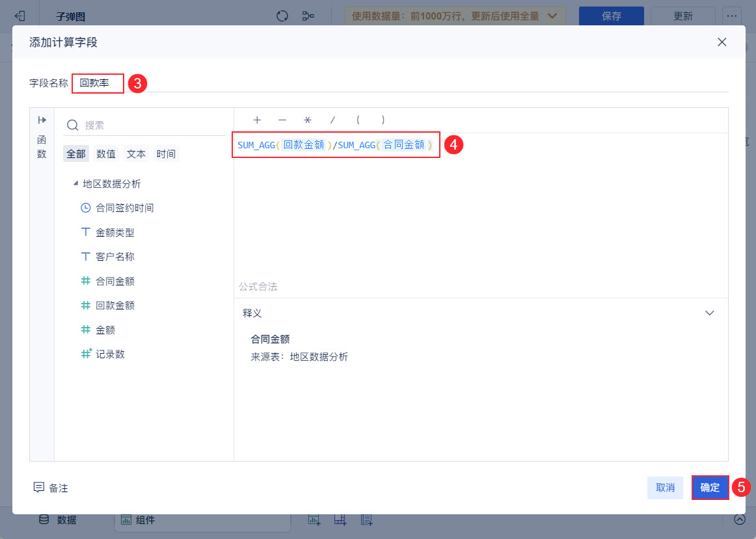756x539 pixels.
Task: Click the back exit icon in top bar
Action: (20, 16)
